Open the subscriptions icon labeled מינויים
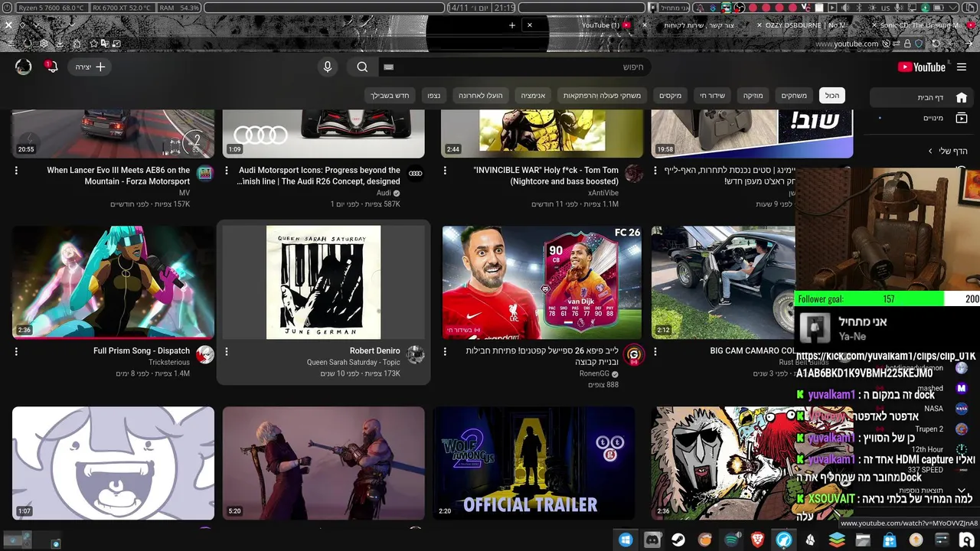 (962, 118)
